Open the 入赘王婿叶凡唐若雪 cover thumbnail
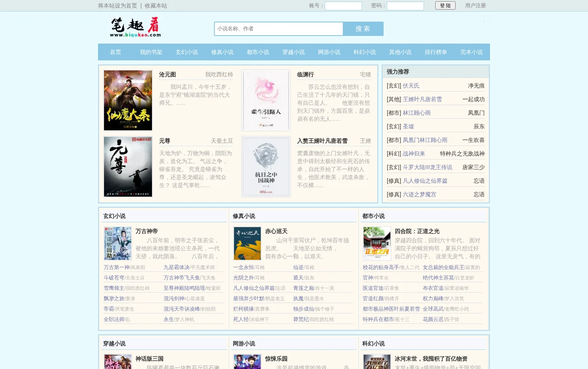 266,167
